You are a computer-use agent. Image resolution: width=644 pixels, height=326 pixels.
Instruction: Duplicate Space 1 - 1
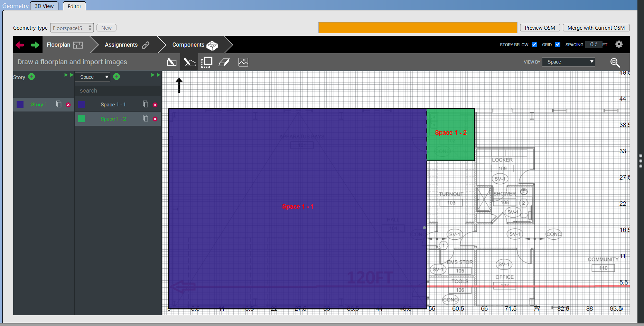point(146,104)
